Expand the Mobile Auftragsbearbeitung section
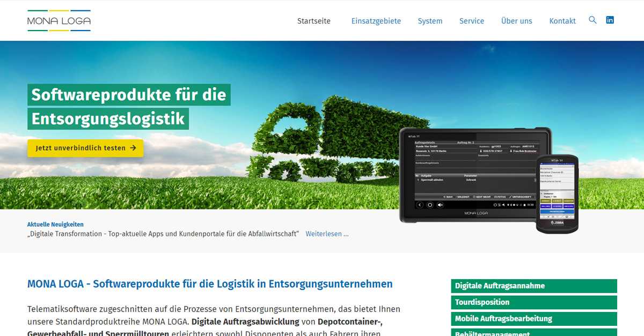Viewport: 644px width, 336px height. pyautogui.click(x=533, y=318)
